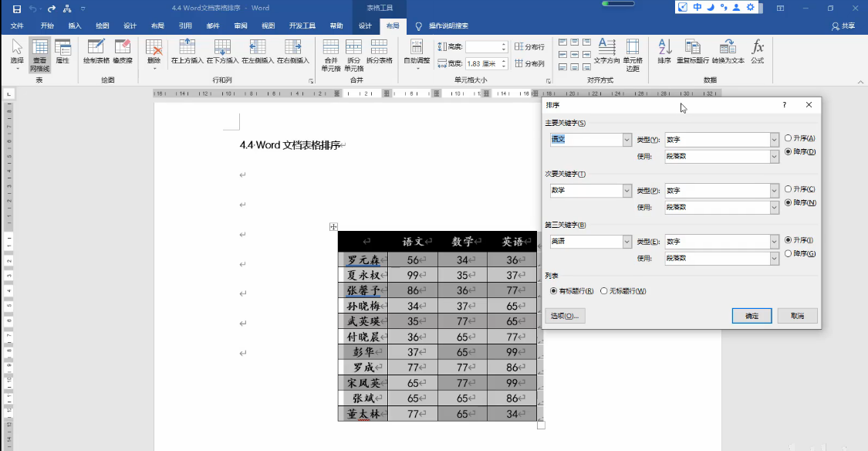The width and height of the screenshot is (868, 451).
Task: Switch to the 开发工具 ribbon tab
Action: 302,25
